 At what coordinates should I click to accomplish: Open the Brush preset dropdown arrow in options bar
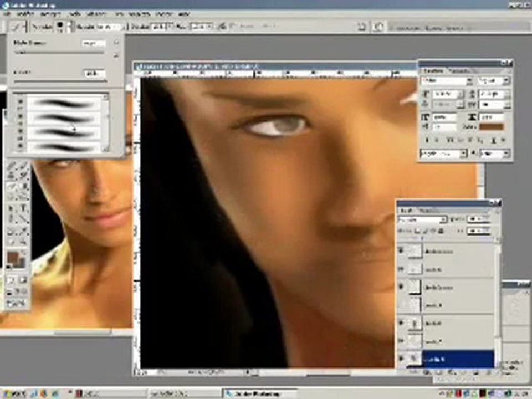coord(69,27)
